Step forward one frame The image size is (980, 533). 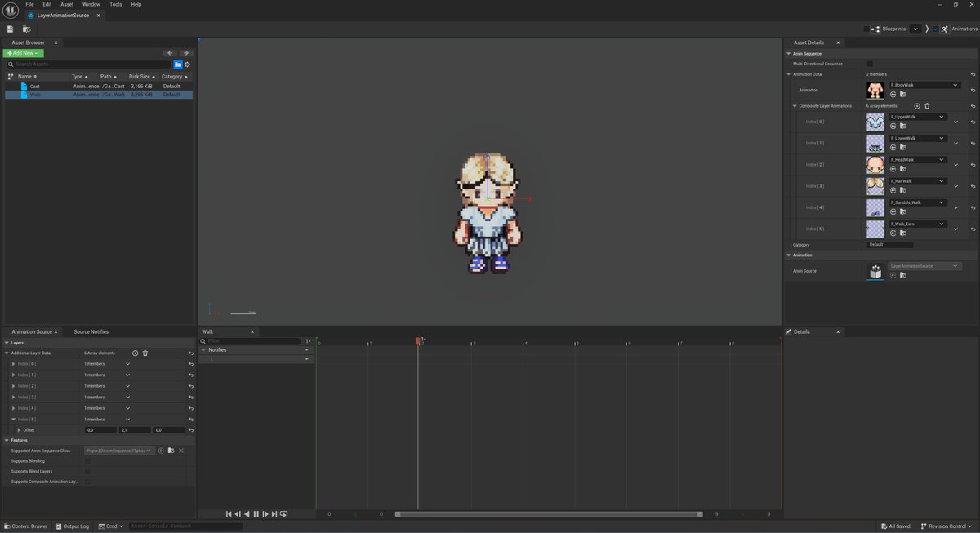click(265, 514)
